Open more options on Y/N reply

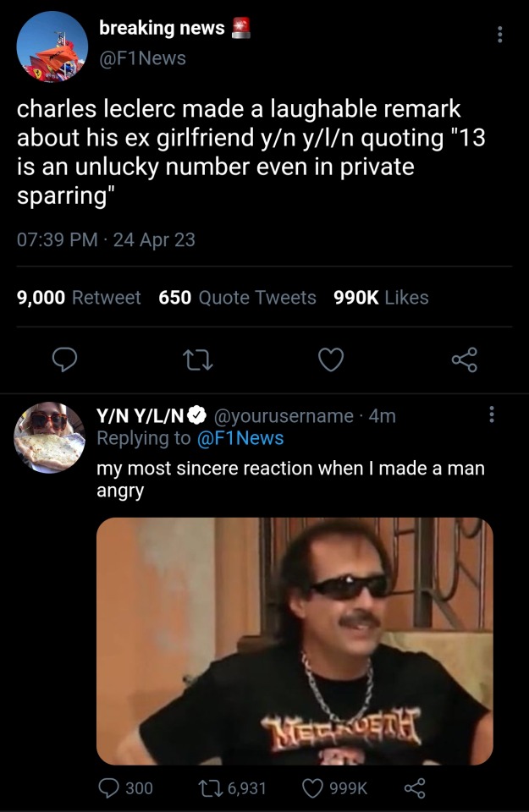pos(492,416)
